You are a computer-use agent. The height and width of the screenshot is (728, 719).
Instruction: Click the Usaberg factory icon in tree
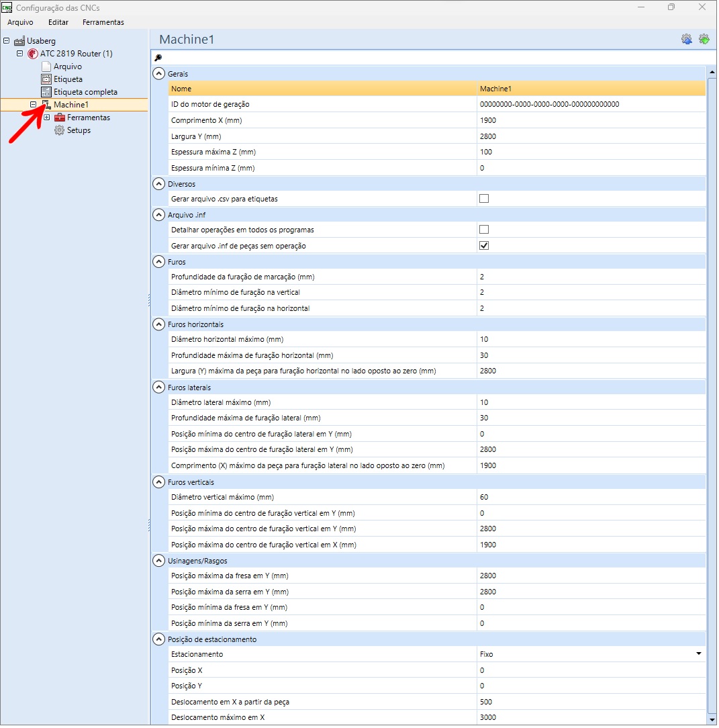coord(19,41)
